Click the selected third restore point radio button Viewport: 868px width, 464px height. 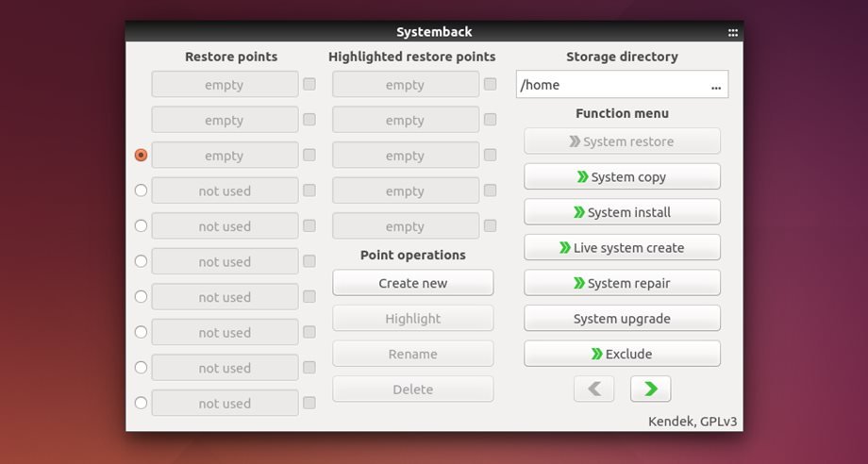click(142, 155)
